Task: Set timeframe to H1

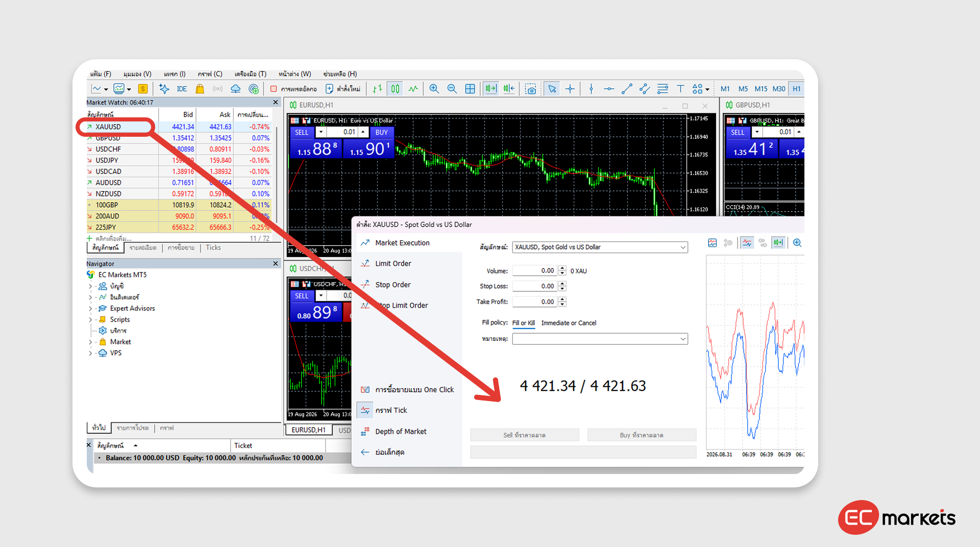Action: (x=797, y=89)
